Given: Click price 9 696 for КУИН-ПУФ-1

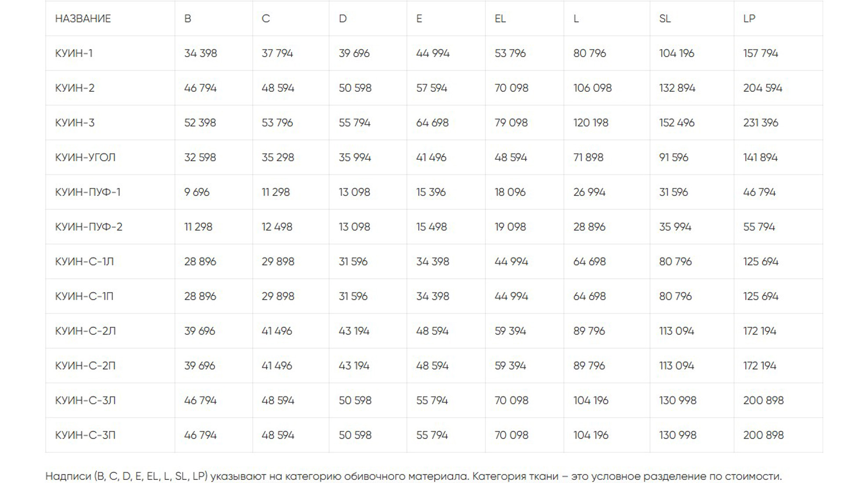Looking at the screenshot, I should click(x=197, y=192).
